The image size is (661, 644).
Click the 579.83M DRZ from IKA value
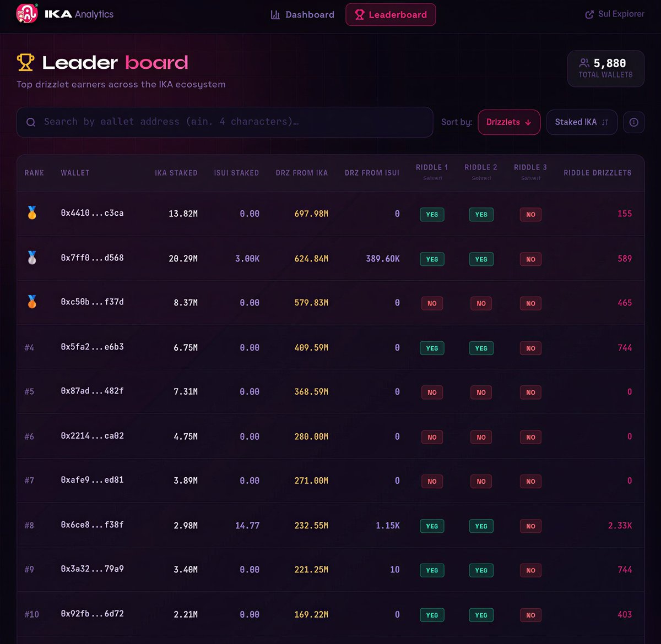click(x=311, y=303)
